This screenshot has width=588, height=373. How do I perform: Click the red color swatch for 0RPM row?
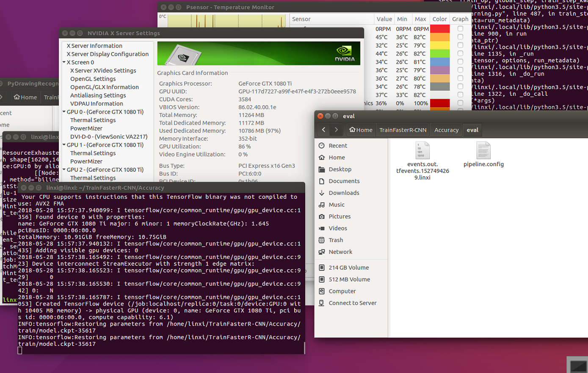point(440,29)
